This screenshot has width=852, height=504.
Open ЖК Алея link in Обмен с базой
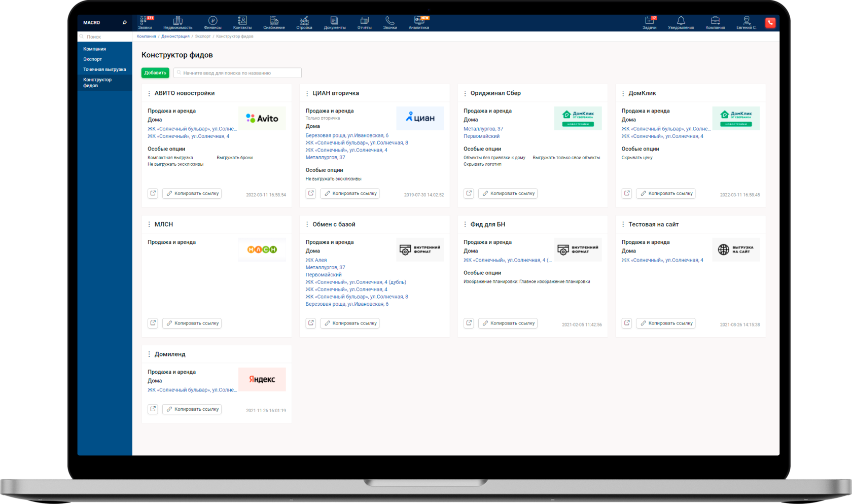(316, 260)
